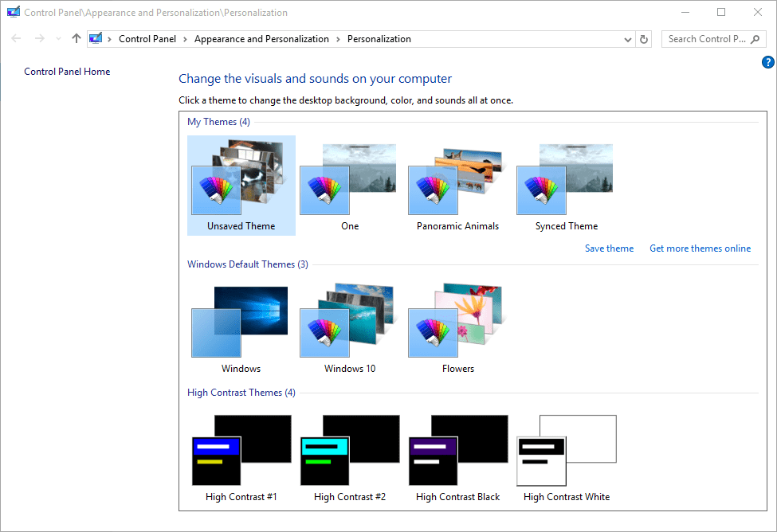Expand the chevron after Control Panel breadcrumb

[185, 39]
